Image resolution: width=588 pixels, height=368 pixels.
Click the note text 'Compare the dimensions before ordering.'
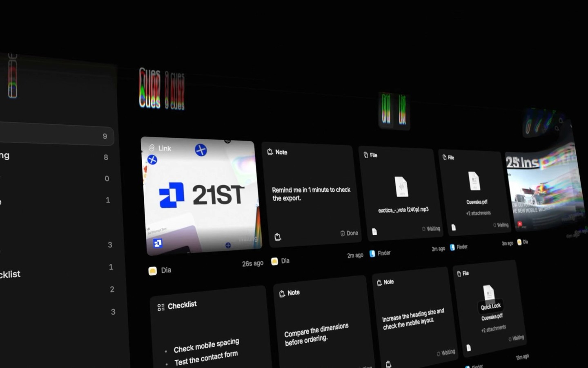(x=316, y=334)
